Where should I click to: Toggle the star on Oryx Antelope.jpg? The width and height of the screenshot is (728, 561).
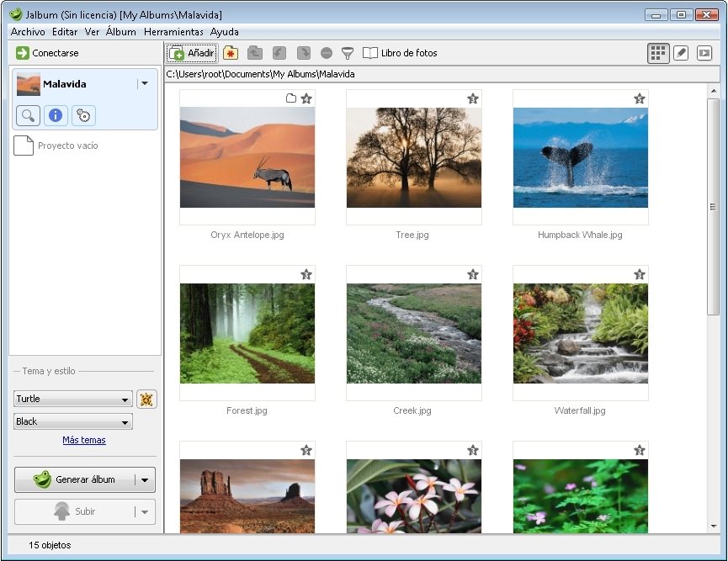(306, 98)
